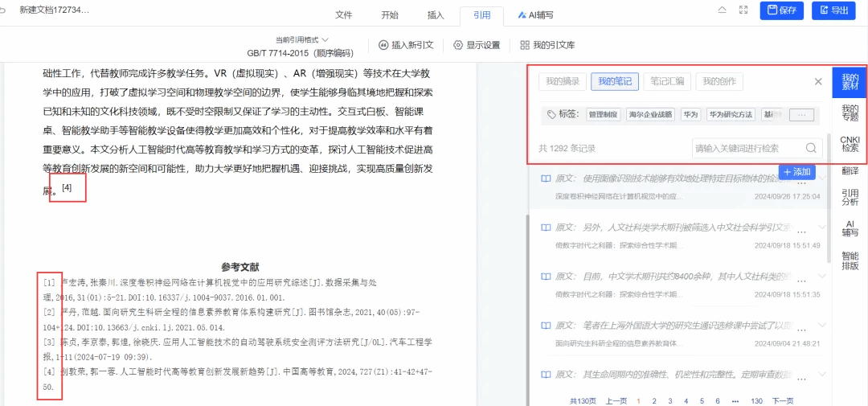Click the 导出 (Export) button
Image resolution: width=868 pixels, height=406 pixels.
tap(833, 10)
